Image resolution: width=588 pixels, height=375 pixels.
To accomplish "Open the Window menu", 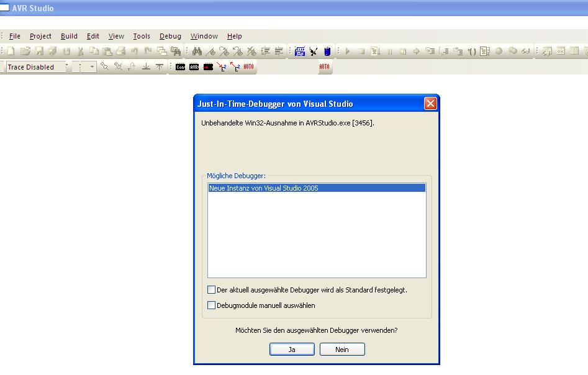I will point(204,36).
